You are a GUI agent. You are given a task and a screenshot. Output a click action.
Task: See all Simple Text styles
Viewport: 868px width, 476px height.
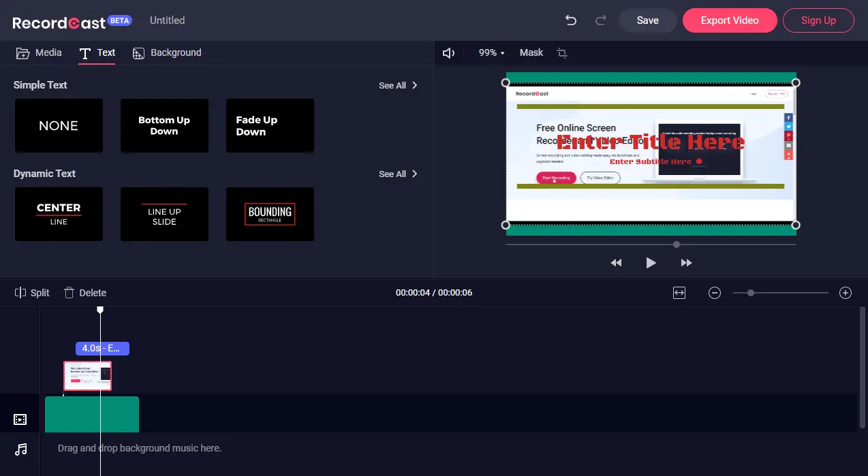tap(399, 85)
